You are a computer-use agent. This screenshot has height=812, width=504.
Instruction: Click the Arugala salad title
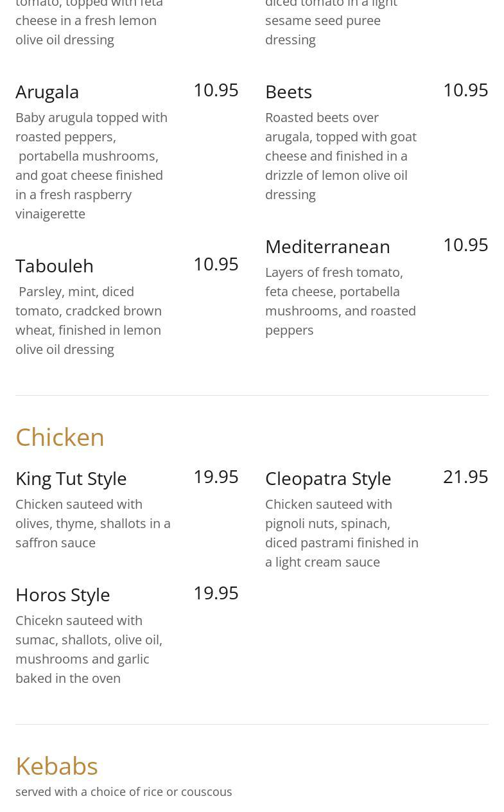point(48,92)
